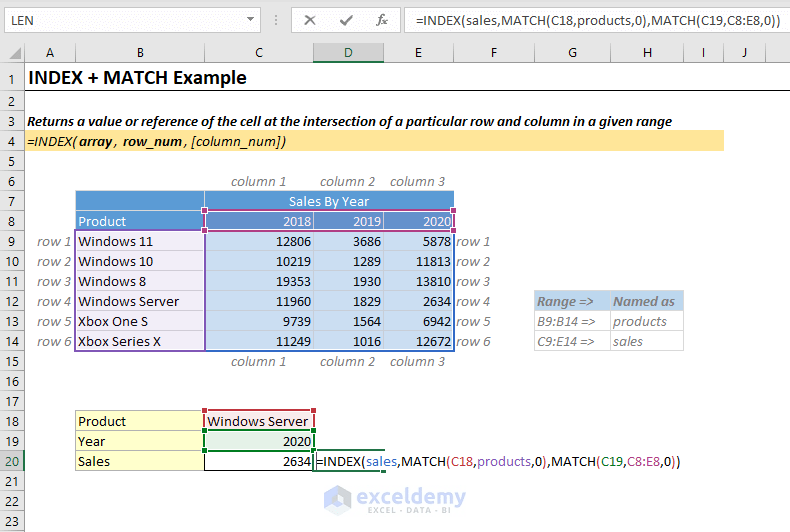790x532 pixels.
Task: Select column H header
Action: click(647, 52)
